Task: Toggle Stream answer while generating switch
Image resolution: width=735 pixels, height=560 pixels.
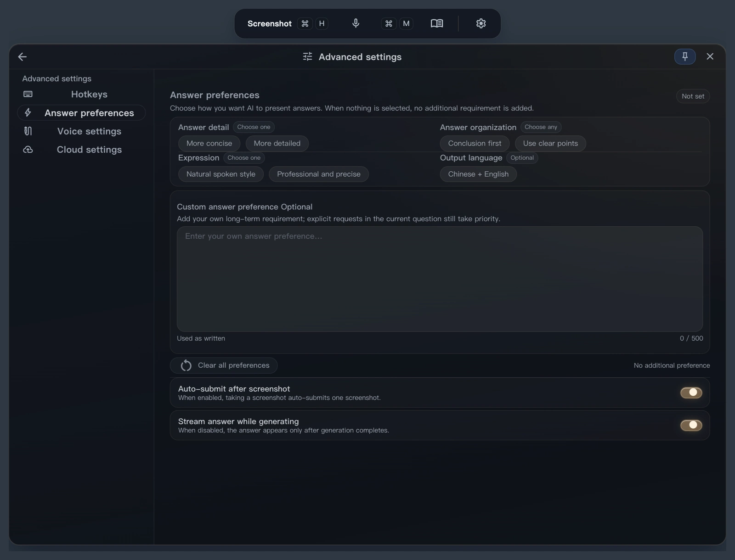Action: click(x=691, y=425)
